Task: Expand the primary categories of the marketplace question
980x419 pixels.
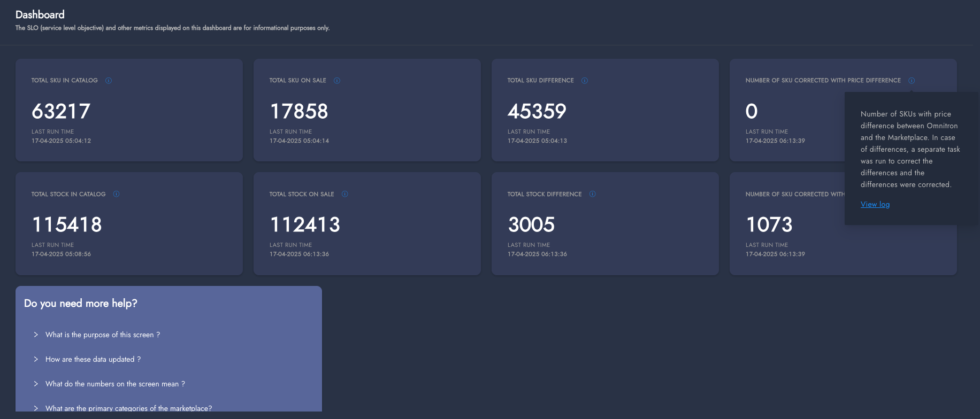Action: [x=128, y=408]
